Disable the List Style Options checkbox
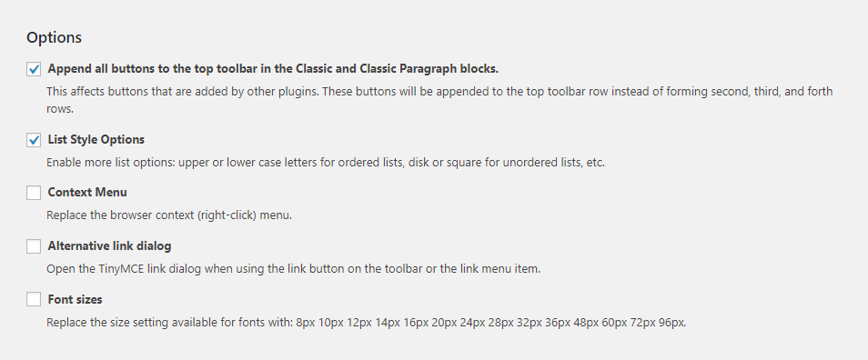The image size is (868, 360). (34, 140)
